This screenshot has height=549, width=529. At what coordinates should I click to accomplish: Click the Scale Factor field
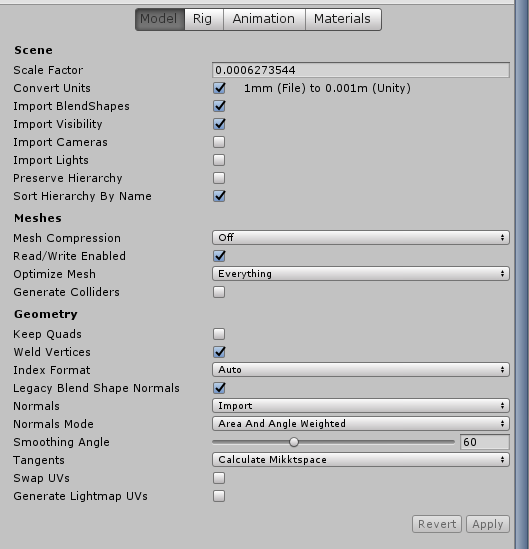[361, 70]
